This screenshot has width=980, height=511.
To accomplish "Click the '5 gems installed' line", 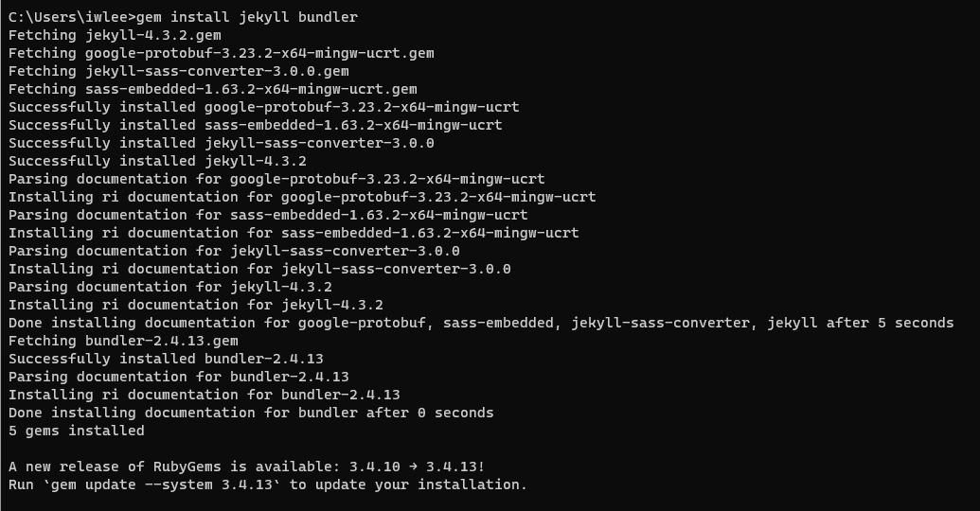I will point(77,432).
